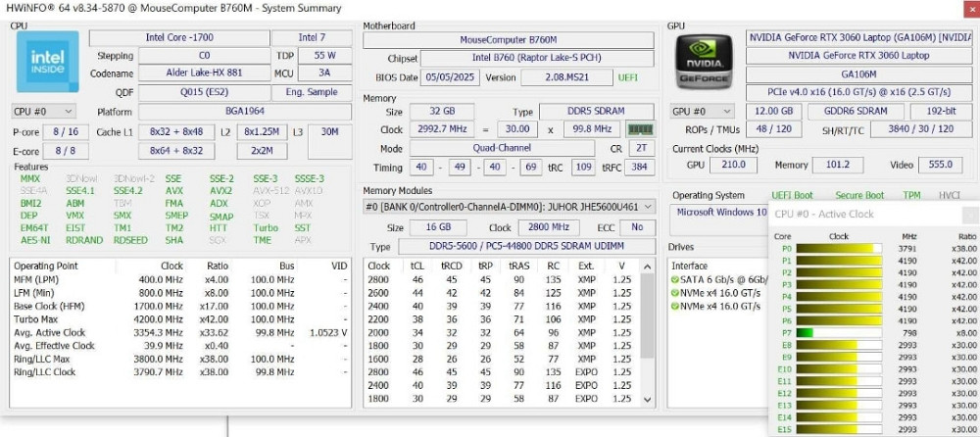Click the MouseComputer B760M motherboard field

[x=508, y=40]
